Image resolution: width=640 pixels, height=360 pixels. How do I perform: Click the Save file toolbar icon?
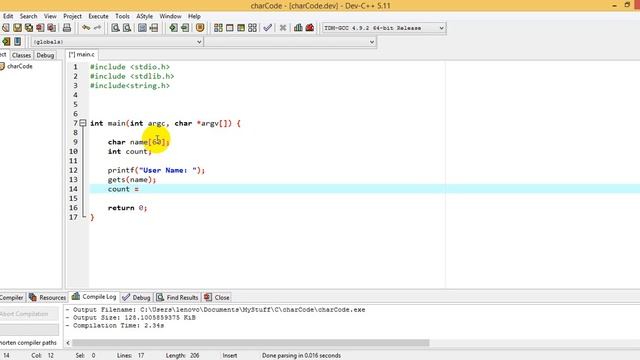[x=17, y=28]
